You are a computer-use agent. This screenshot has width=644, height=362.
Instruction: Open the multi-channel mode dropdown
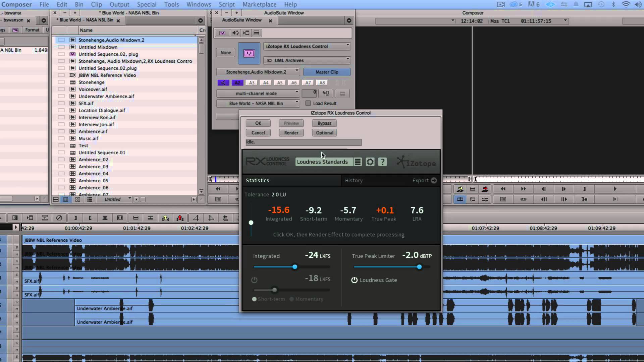258,93
